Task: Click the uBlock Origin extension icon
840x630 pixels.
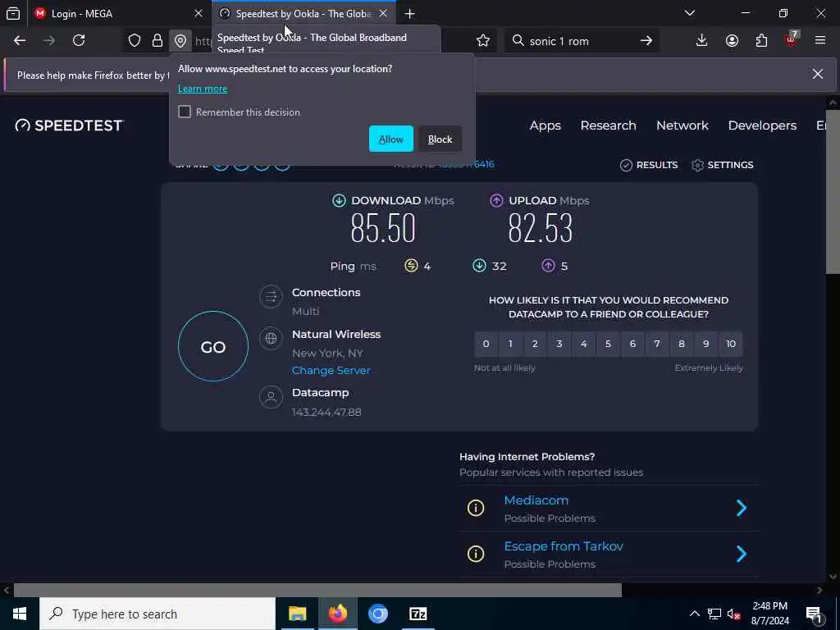Action: tap(792, 40)
